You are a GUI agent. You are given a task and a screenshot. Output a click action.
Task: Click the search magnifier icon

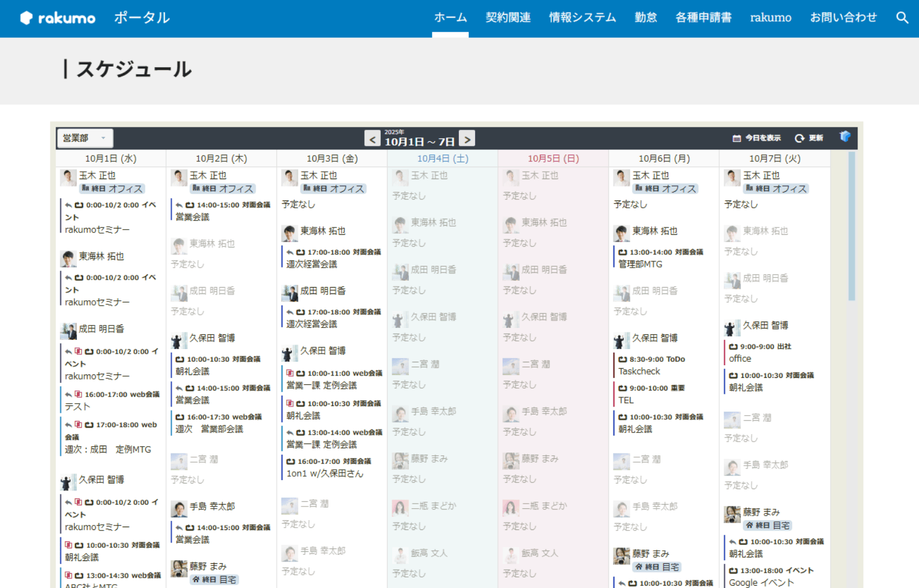coord(902,18)
